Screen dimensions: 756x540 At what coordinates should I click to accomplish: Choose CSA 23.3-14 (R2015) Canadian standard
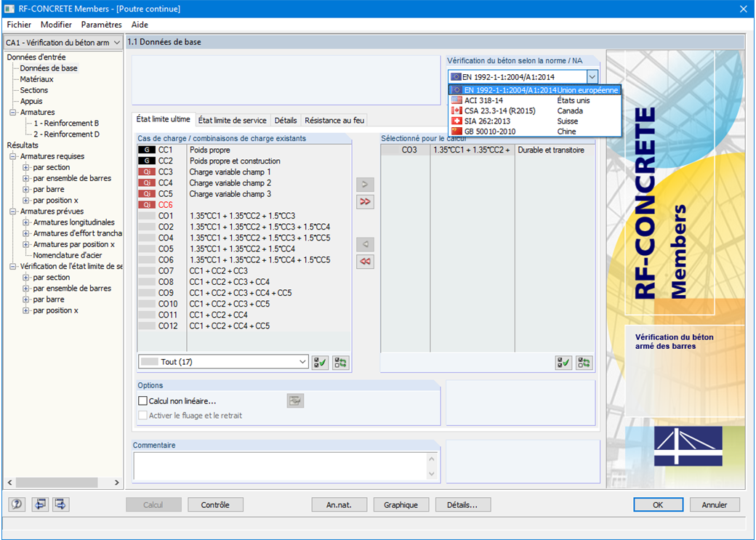(x=535, y=111)
